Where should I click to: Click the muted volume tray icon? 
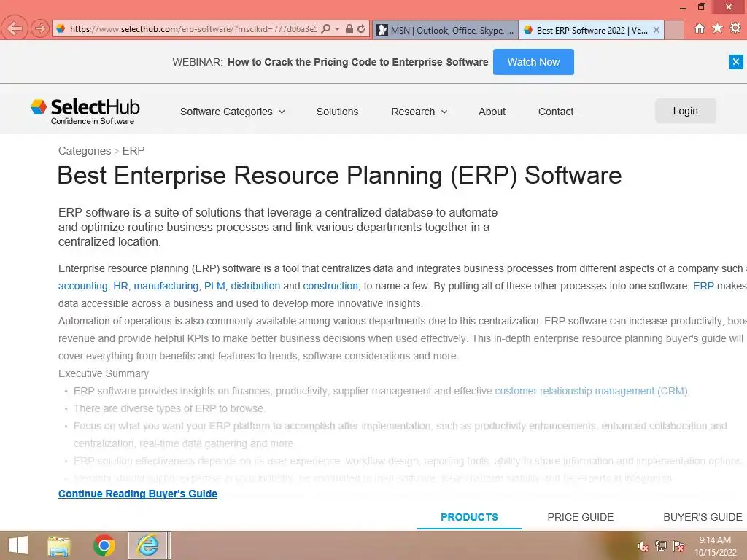coord(643,546)
